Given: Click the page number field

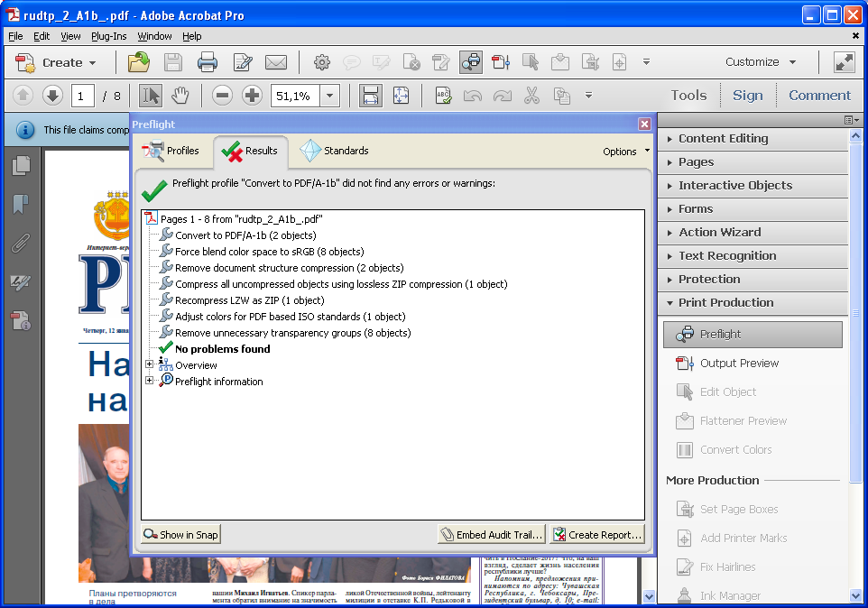Looking at the screenshot, I should pos(82,97).
